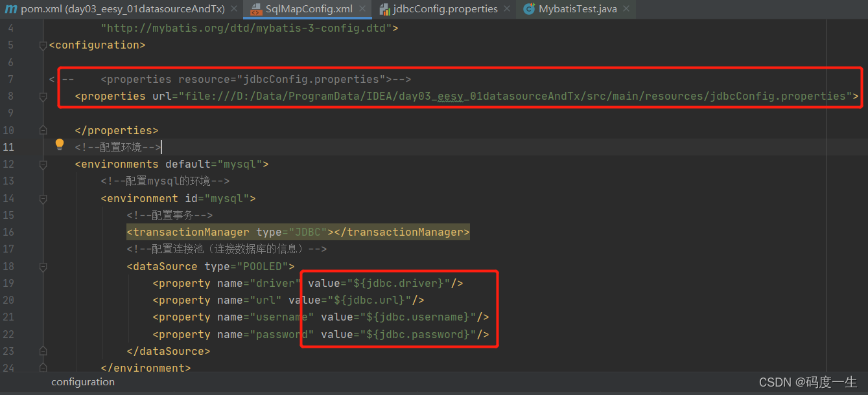
Task: Click the environments default "mysql" value
Action: click(x=240, y=164)
